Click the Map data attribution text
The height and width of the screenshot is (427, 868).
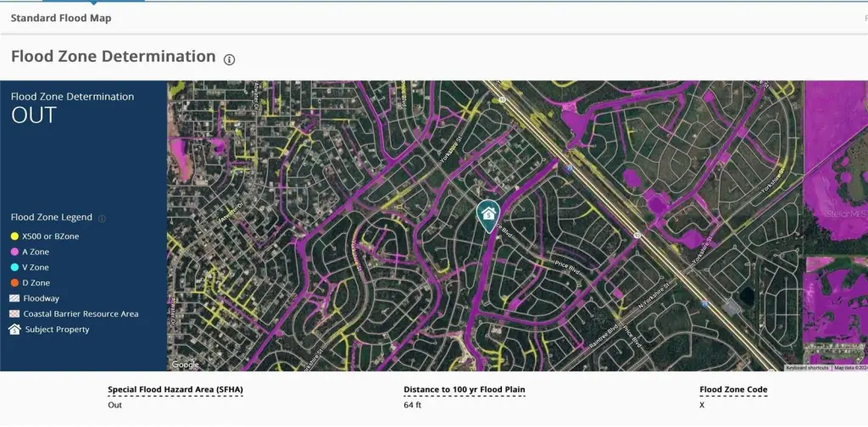point(850,368)
